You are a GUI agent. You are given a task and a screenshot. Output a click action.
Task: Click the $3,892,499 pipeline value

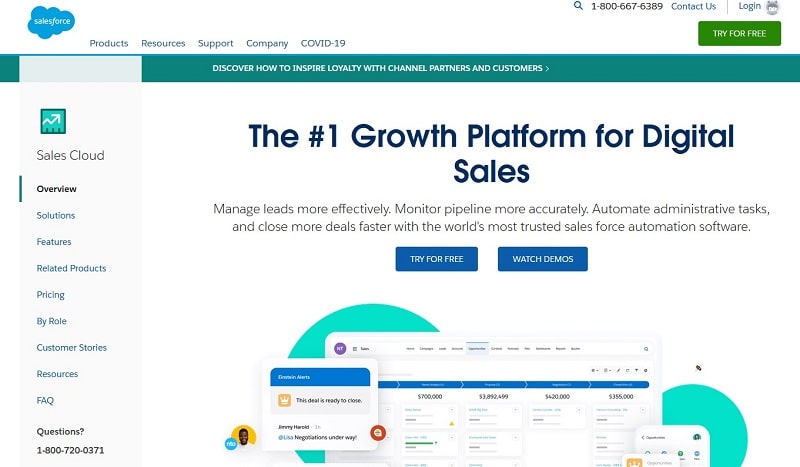493,397
